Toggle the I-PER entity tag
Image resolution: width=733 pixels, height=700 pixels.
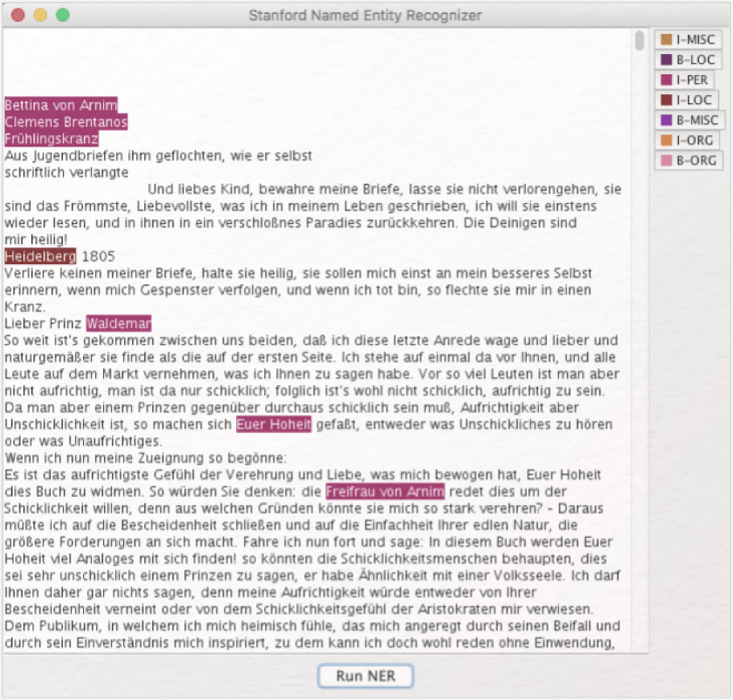pos(685,80)
